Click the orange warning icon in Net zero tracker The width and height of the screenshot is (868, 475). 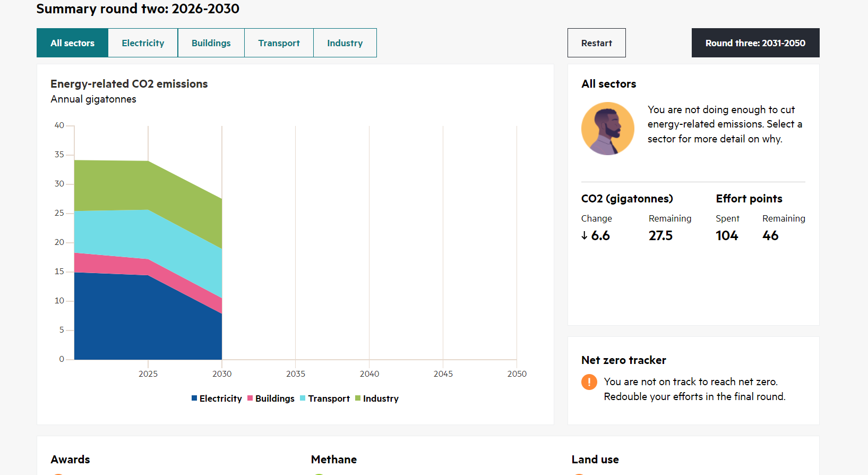pos(589,382)
